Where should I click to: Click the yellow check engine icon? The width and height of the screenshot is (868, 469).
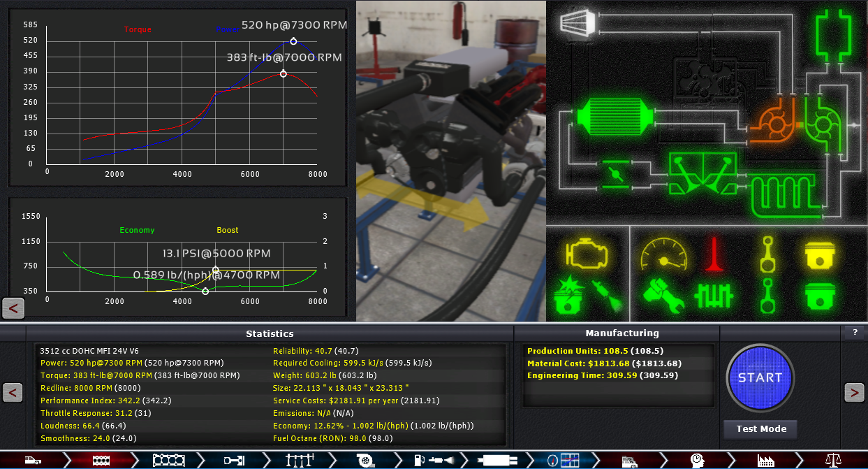[587, 254]
